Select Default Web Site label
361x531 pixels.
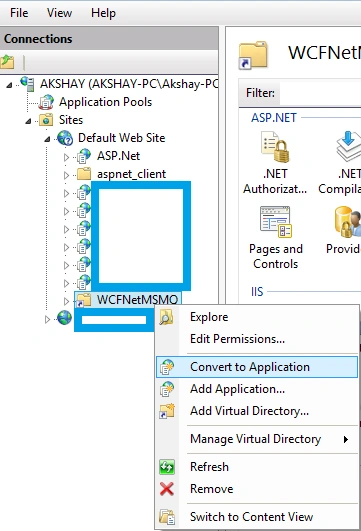(122, 138)
